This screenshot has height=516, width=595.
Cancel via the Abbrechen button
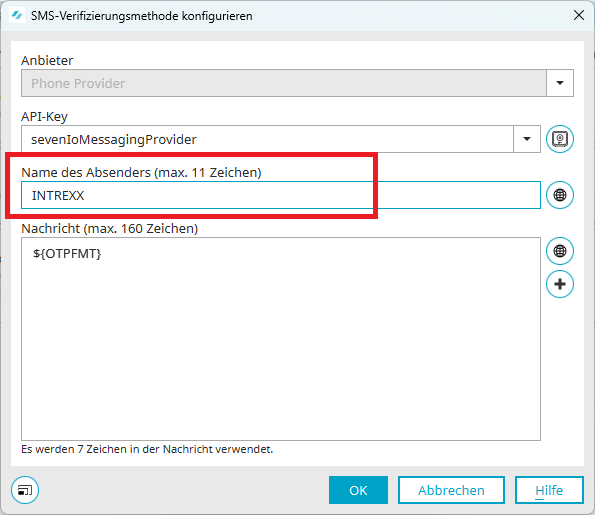tap(451, 490)
